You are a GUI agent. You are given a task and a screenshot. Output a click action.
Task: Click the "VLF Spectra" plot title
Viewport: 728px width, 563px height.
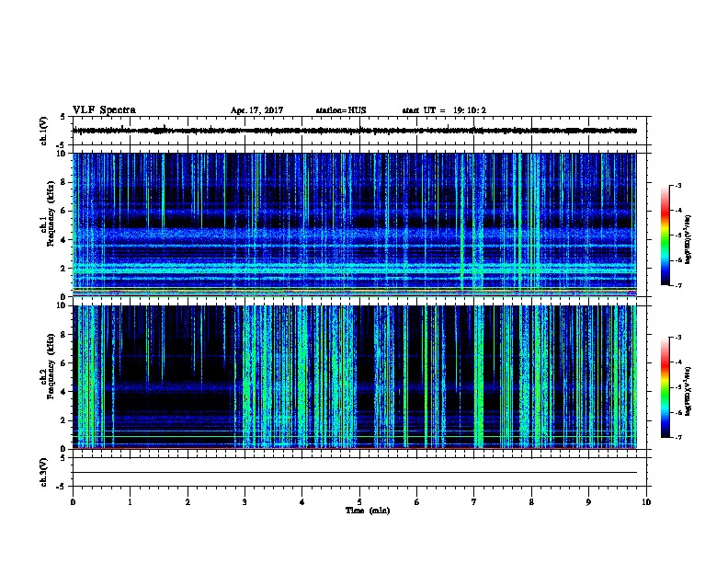tap(104, 110)
